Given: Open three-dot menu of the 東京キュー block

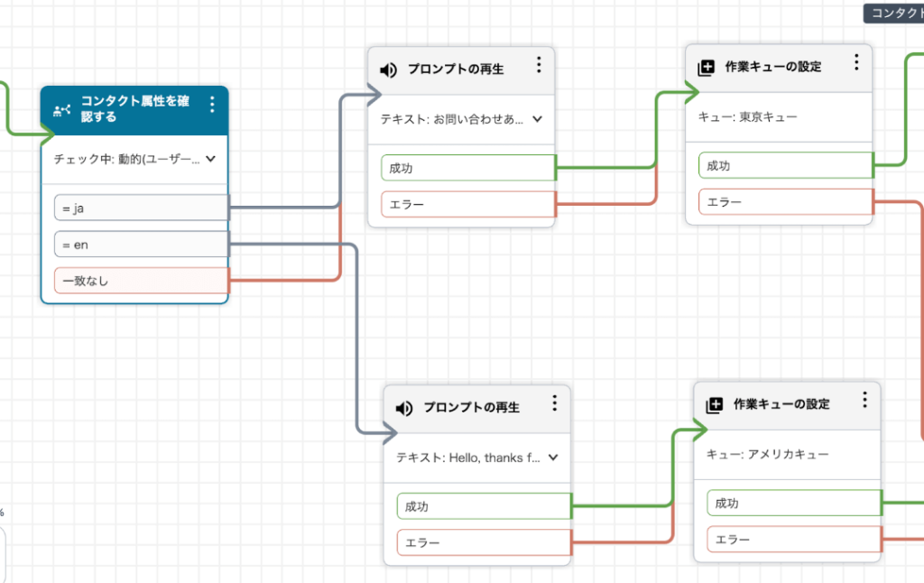Looking at the screenshot, I should pyautogui.click(x=856, y=62).
